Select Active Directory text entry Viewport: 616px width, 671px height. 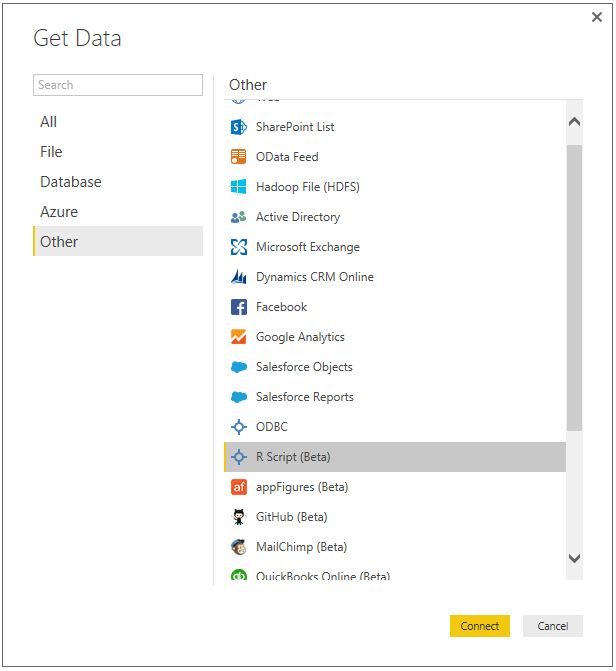(298, 217)
